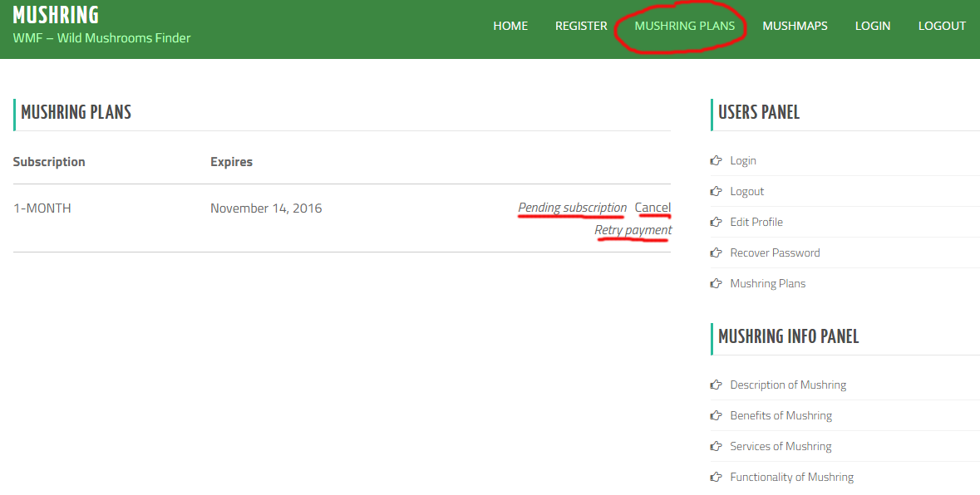The width and height of the screenshot is (980, 495).
Task: Open Mushring Plans in the Users Panel
Action: [767, 283]
